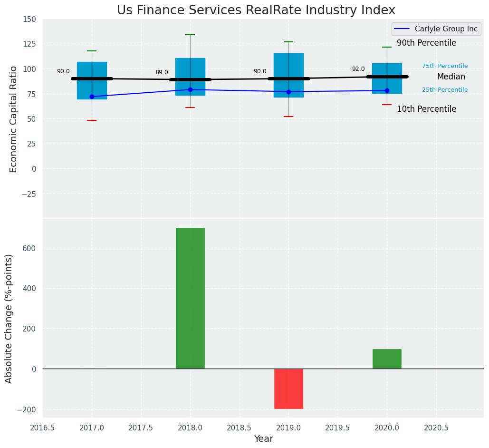Image resolution: width=489 pixels, height=448 pixels.
Task: Click the Year x-axis label
Action: (263, 439)
